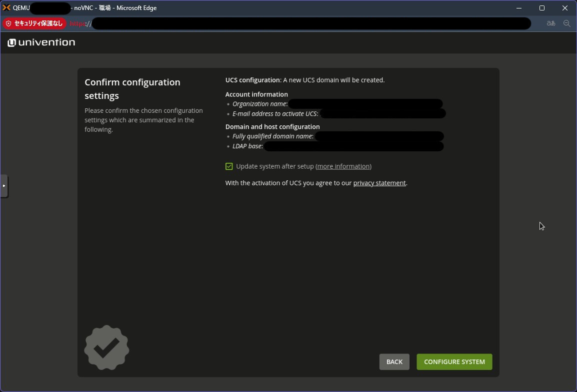Click the Account information heading

click(x=256, y=94)
